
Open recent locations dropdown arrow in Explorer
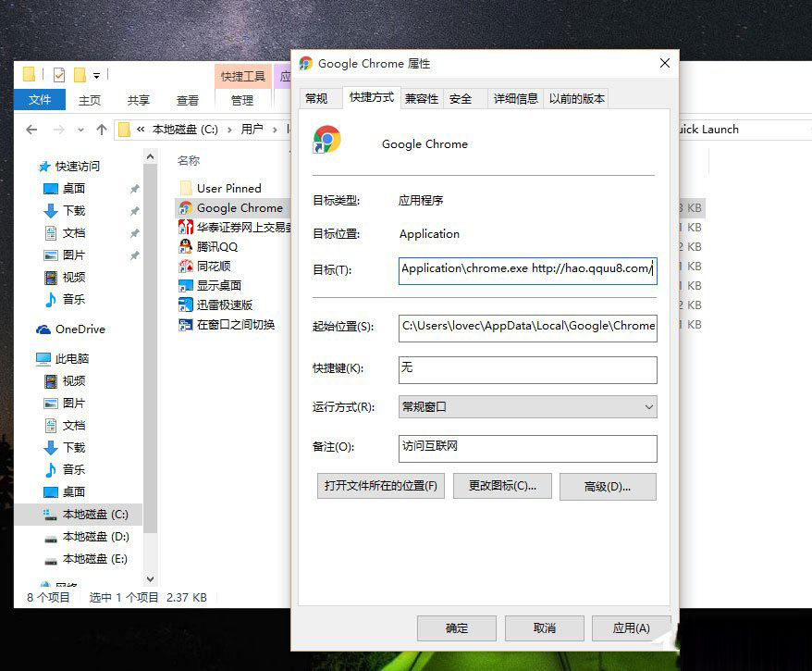80,130
